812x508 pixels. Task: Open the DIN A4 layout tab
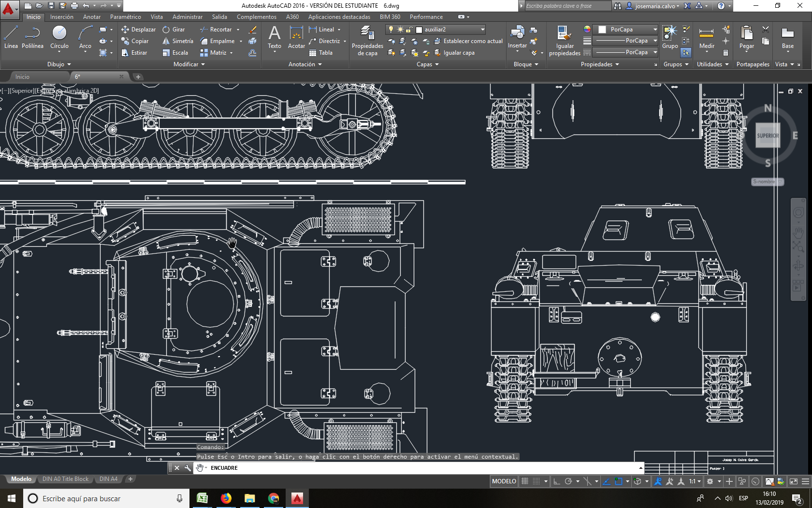pyautogui.click(x=108, y=479)
